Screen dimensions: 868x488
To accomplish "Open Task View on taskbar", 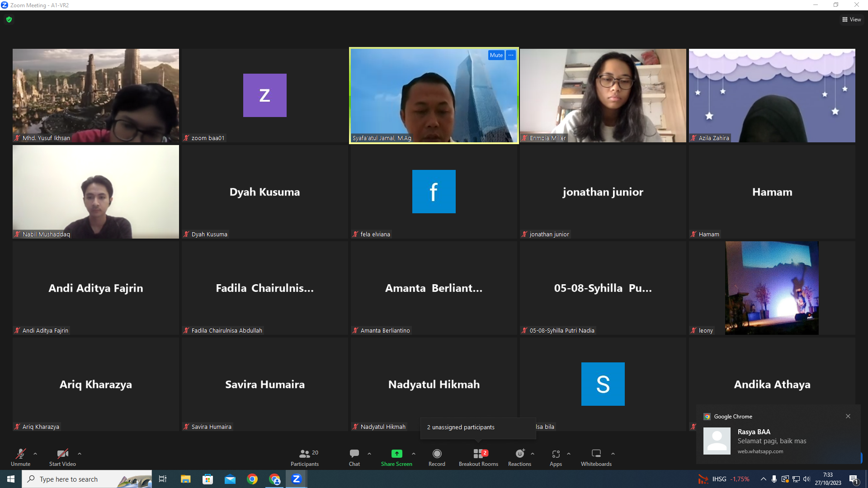I will (163, 479).
